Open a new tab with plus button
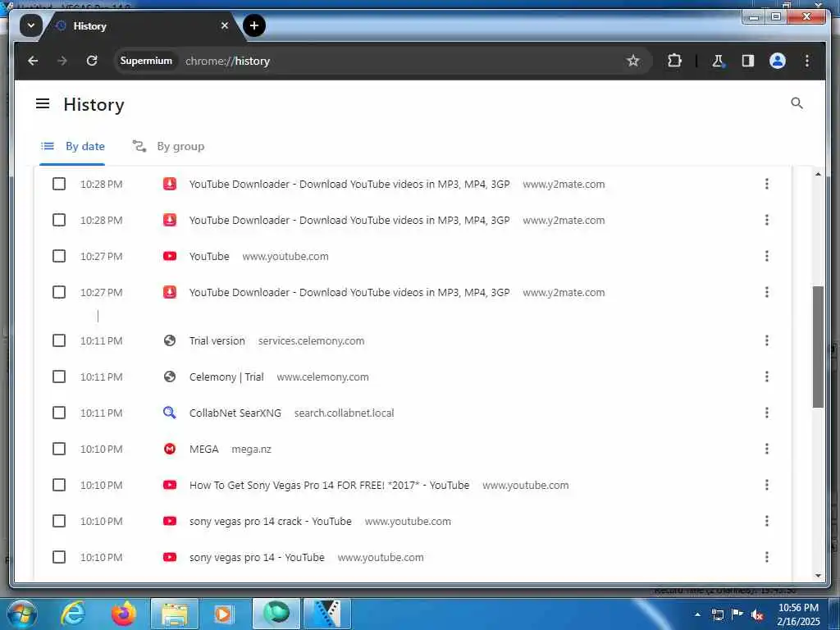Viewport: 840px width, 630px height. click(x=254, y=25)
